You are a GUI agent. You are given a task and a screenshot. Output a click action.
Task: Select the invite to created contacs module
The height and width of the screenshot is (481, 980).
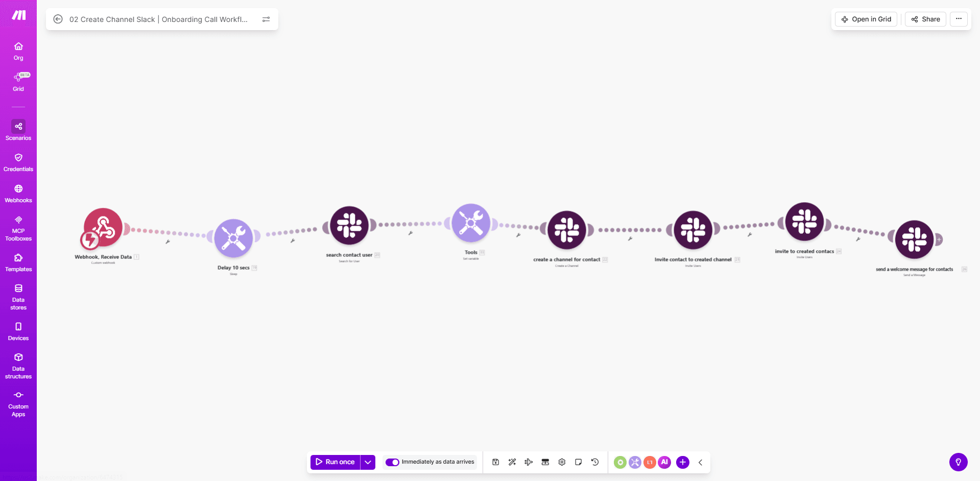(804, 222)
